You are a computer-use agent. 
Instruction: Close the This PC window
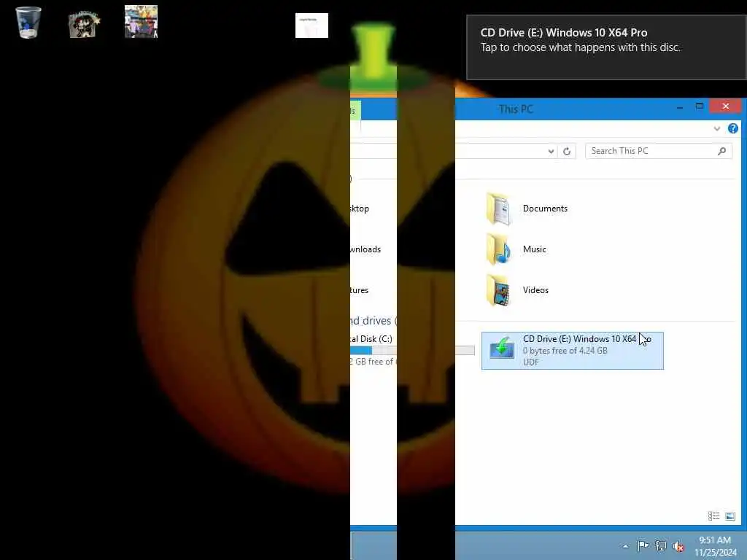tap(725, 106)
